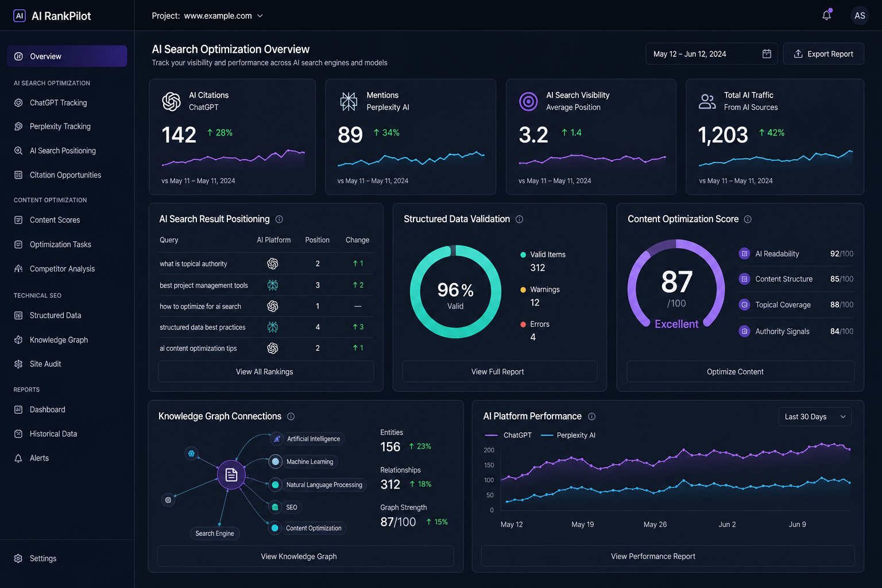Show info for Content Optimization Score
This screenshot has height=588, width=882.
pos(748,219)
